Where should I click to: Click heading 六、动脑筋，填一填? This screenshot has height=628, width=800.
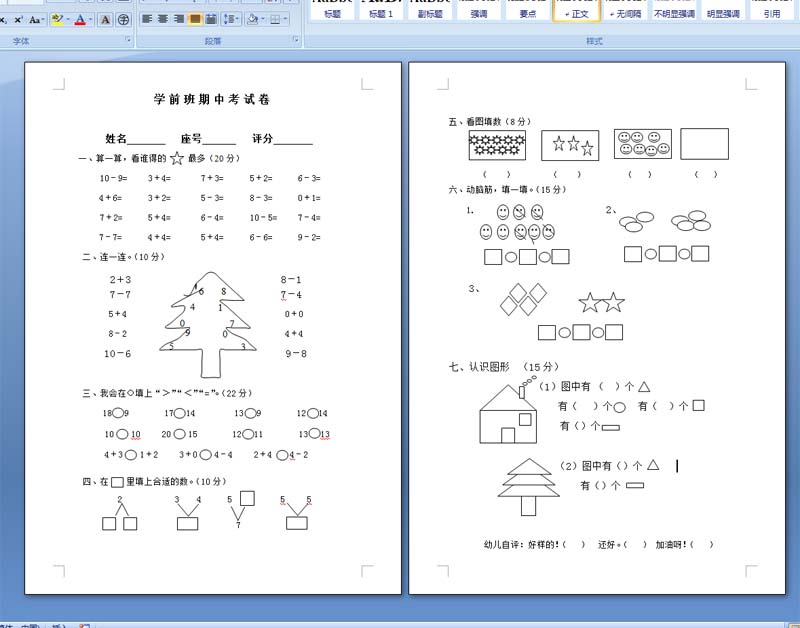pyautogui.click(x=508, y=189)
